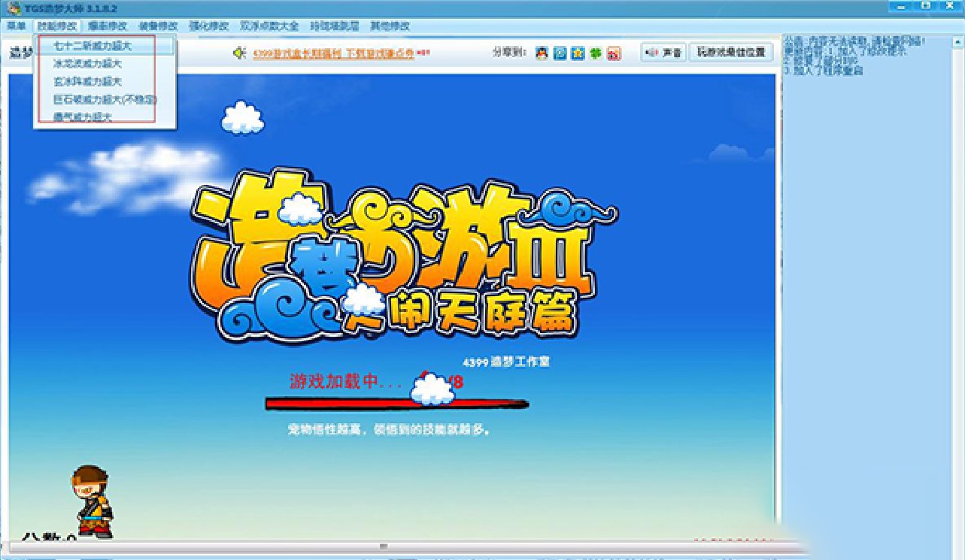This screenshot has height=560, width=965.
Task: Open the 其他修改 menu
Action: (389, 26)
